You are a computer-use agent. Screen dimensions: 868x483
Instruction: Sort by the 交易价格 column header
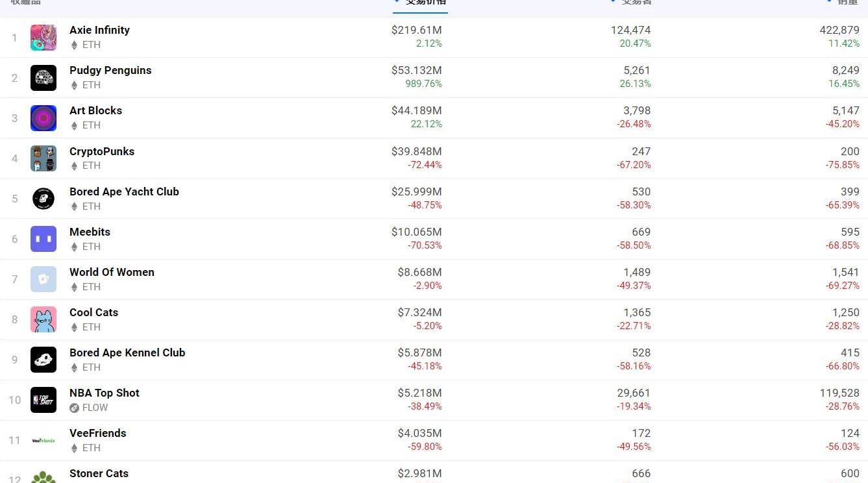point(426,3)
